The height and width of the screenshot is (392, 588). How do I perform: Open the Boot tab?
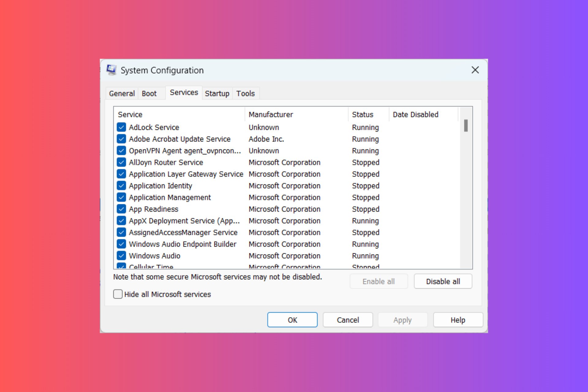tap(149, 93)
